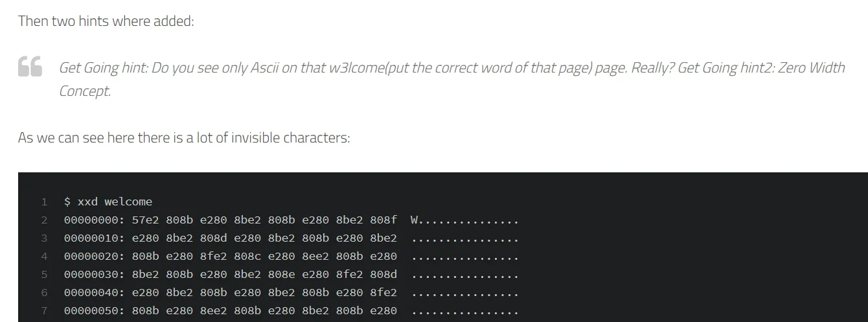The image size is (868, 322).
Task: Click the hex offset '00000020:'
Action: (x=95, y=256)
